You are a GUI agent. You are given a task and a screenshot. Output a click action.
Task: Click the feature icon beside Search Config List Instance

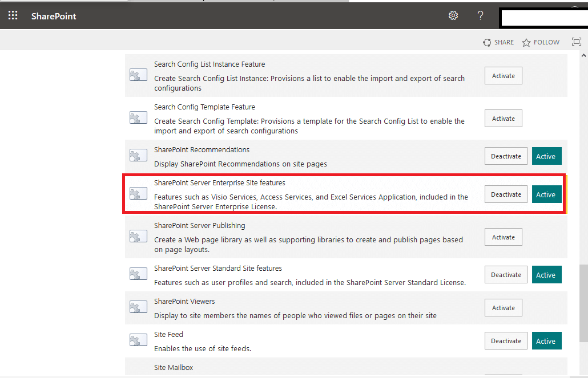pyautogui.click(x=138, y=74)
